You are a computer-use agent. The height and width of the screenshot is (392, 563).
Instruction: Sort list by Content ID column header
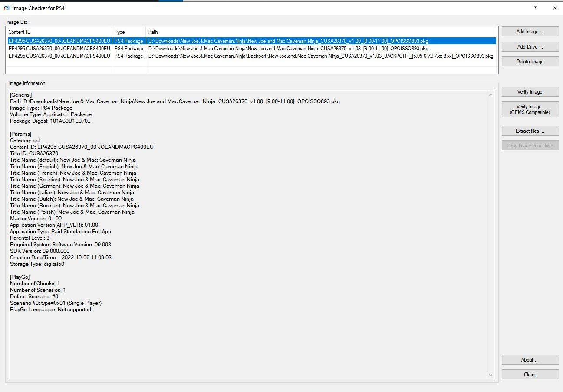click(x=59, y=32)
